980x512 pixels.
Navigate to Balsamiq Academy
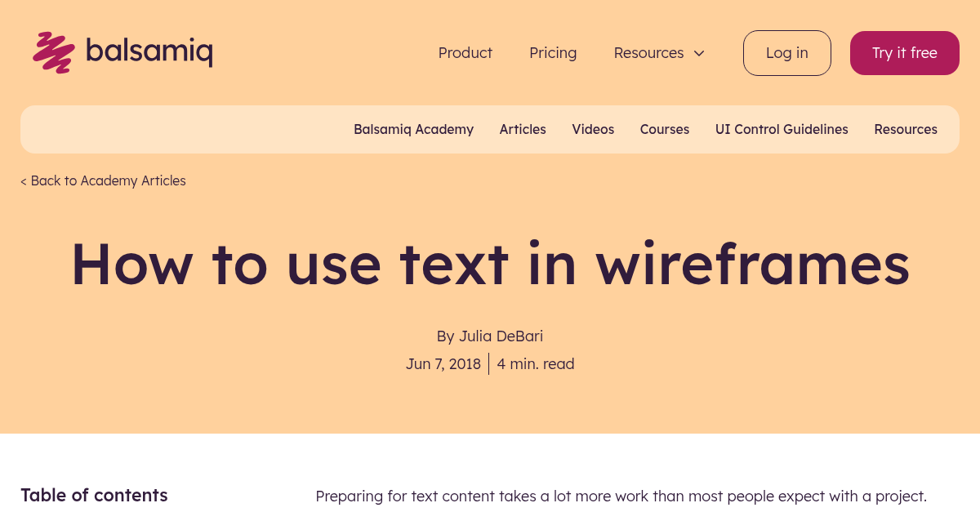[x=413, y=129]
